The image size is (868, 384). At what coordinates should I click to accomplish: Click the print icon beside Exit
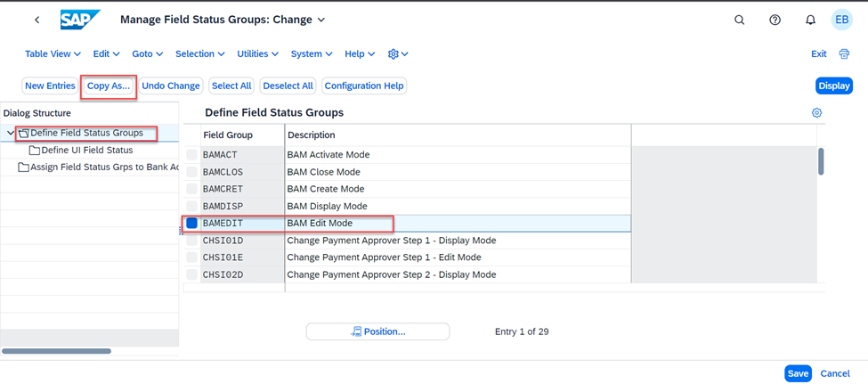(x=844, y=53)
